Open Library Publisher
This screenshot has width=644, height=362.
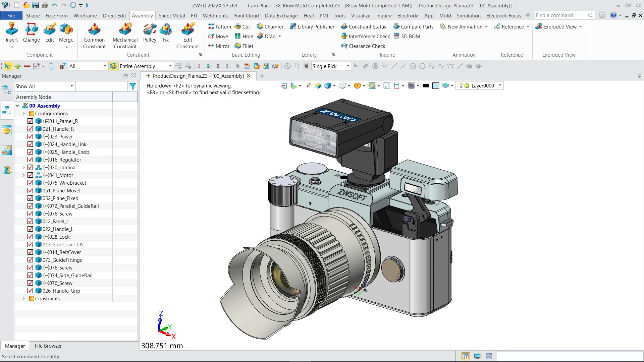tap(312, 26)
